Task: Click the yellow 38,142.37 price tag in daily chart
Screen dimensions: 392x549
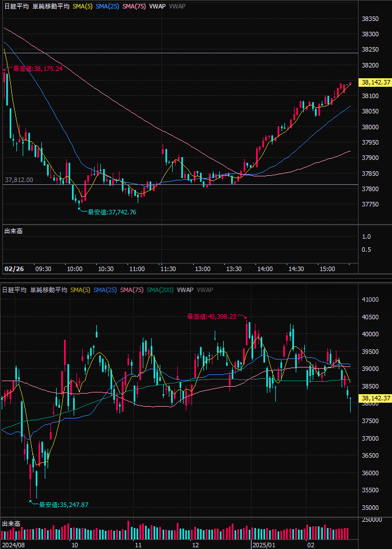Action: 376,398
